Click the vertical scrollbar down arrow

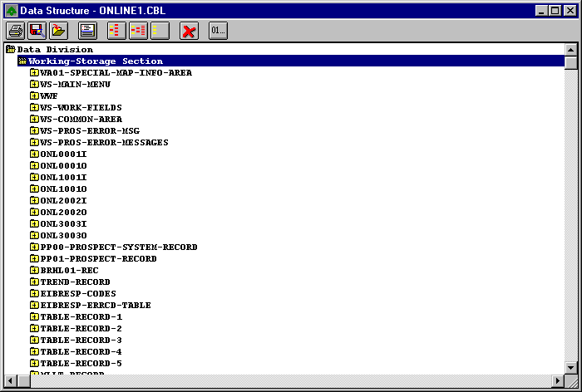tap(570, 367)
